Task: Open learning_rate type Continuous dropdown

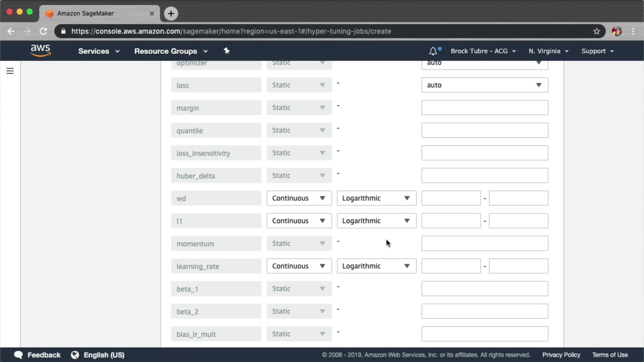Action: [299, 266]
